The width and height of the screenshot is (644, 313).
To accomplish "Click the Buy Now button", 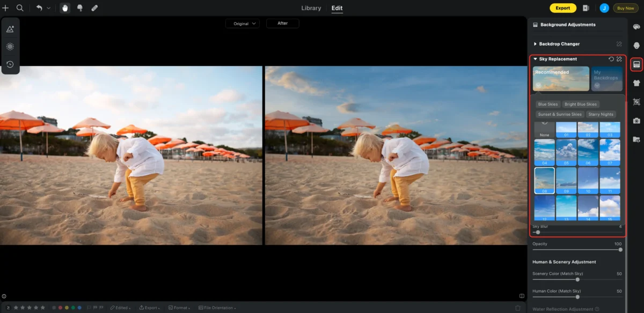I will (x=626, y=8).
